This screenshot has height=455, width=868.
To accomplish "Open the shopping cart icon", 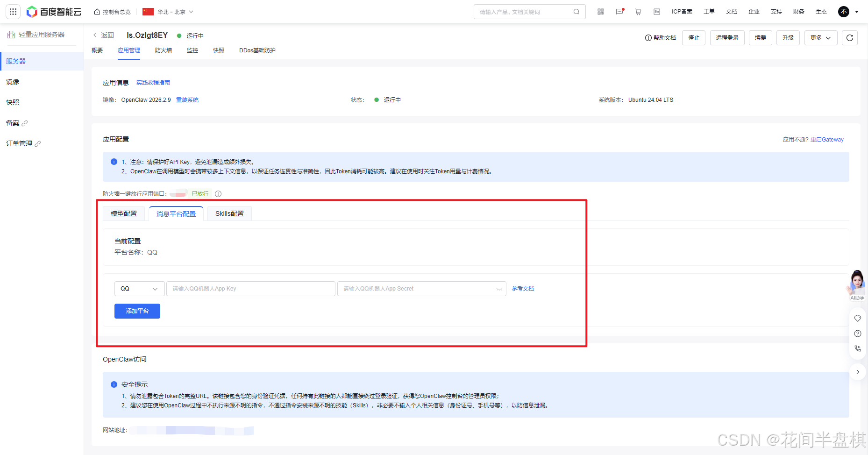I will (638, 12).
